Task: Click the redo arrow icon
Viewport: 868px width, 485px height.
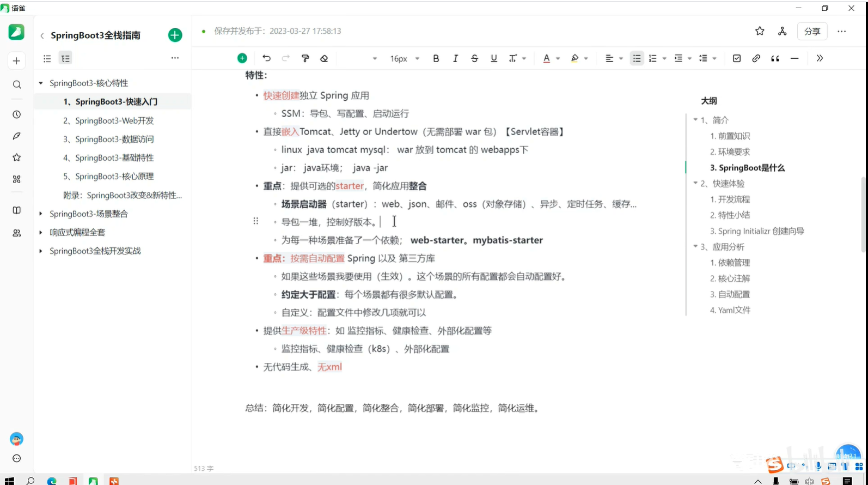Action: [x=286, y=58]
